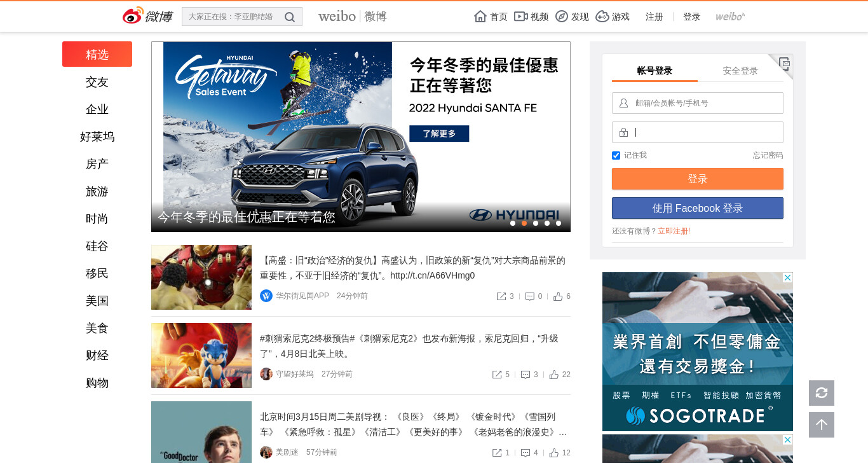Click the Sogotrade advertisement
This screenshot has height=463, width=868.
click(x=698, y=352)
